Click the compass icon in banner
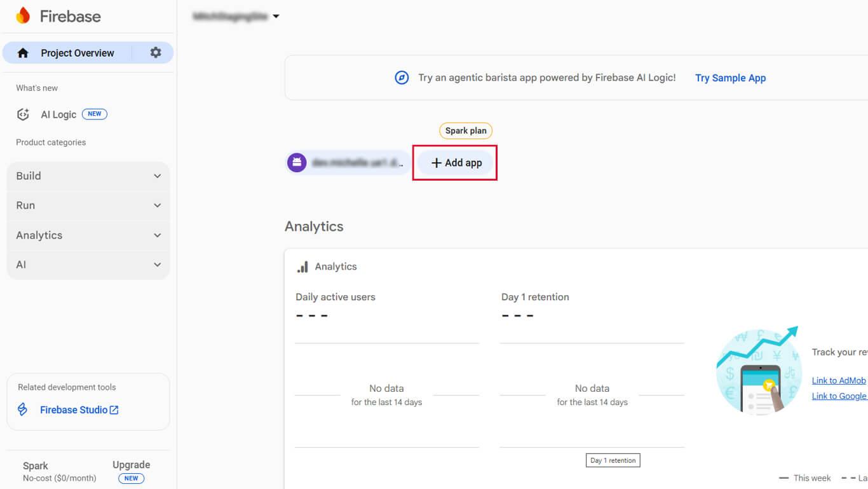 point(402,78)
